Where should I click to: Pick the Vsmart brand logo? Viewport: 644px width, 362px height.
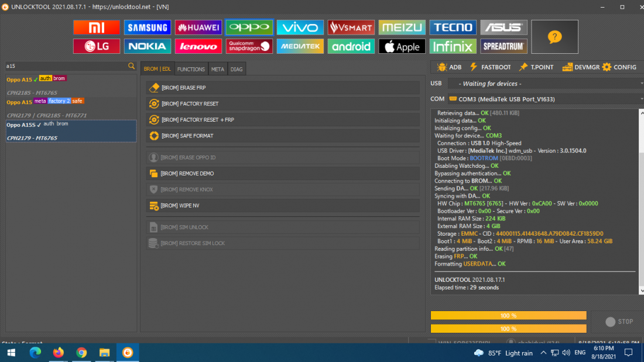(351, 27)
